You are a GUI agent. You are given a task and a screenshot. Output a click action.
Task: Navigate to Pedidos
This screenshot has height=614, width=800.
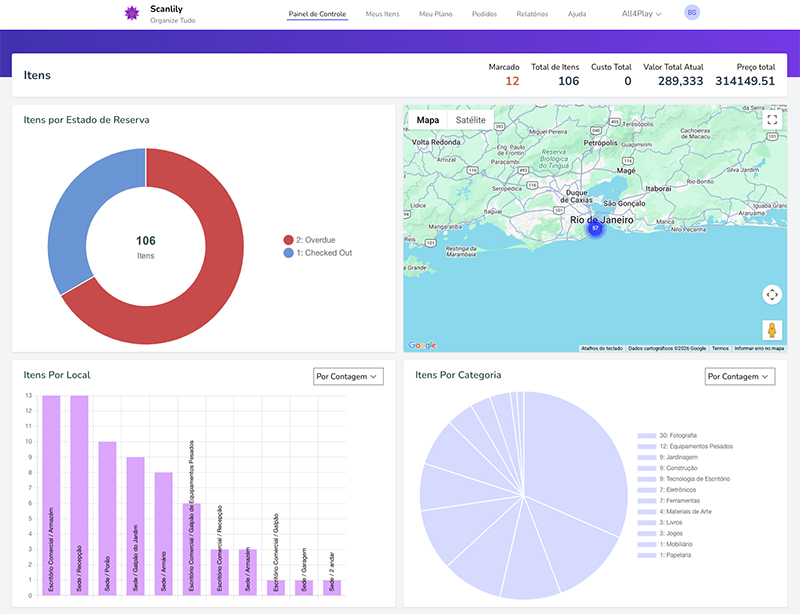[x=484, y=14]
